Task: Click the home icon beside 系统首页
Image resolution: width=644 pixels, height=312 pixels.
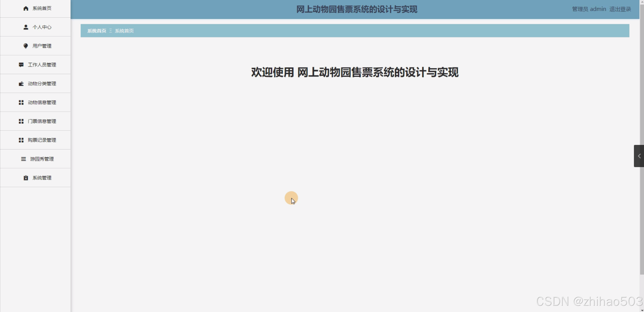Action: tap(26, 8)
